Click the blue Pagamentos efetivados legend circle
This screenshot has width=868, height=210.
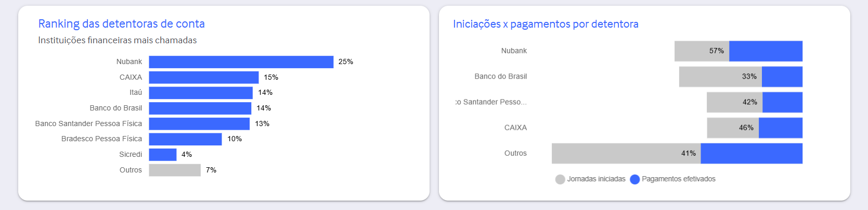coord(634,179)
